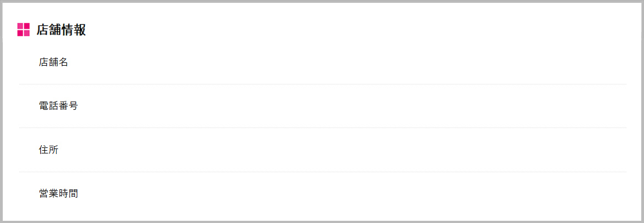The width and height of the screenshot is (644, 223).
Task: Click the empty value area of 店舗名 row
Action: point(353,62)
